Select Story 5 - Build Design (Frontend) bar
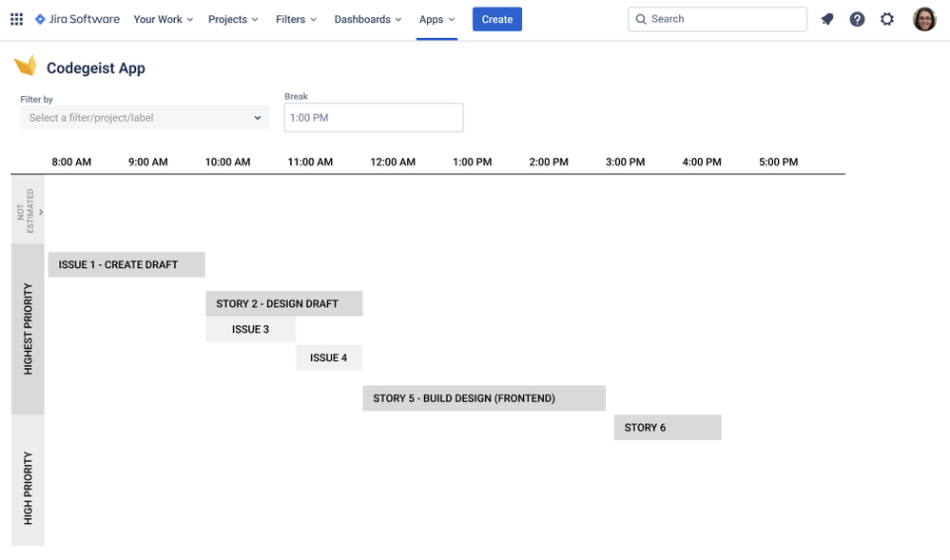 click(483, 398)
